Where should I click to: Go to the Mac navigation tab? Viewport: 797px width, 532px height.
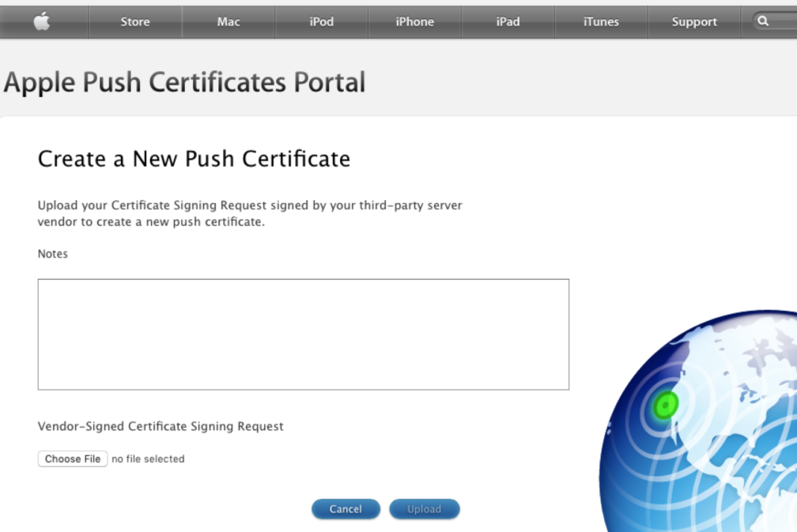[229, 22]
